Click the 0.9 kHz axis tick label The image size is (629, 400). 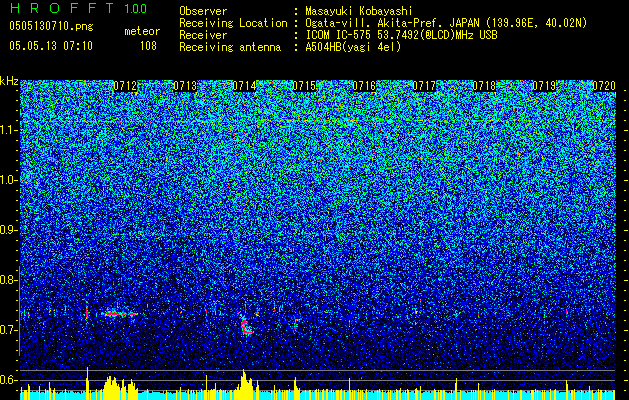[x=8, y=230]
